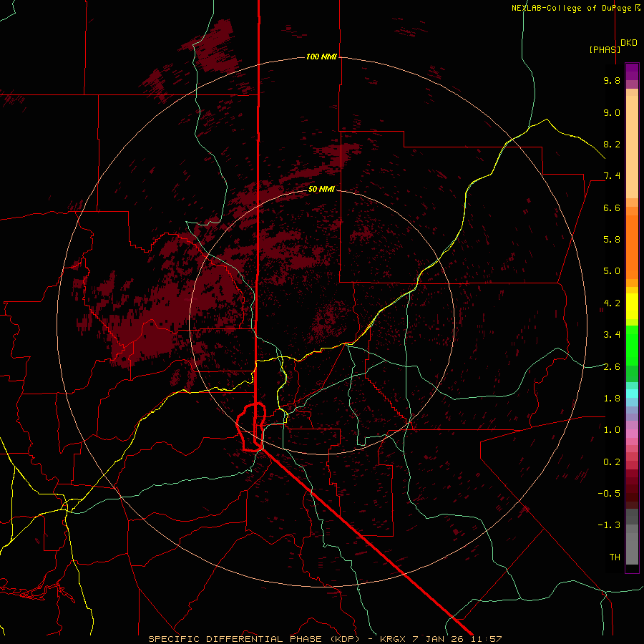The width and height of the screenshot is (644, 644).
Task: Select the bright yellow band of color bar
Action: (x=632, y=306)
